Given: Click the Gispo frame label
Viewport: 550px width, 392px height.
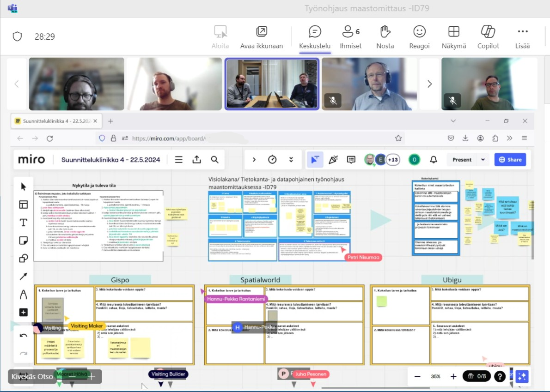Looking at the screenshot, I should click(120, 280).
